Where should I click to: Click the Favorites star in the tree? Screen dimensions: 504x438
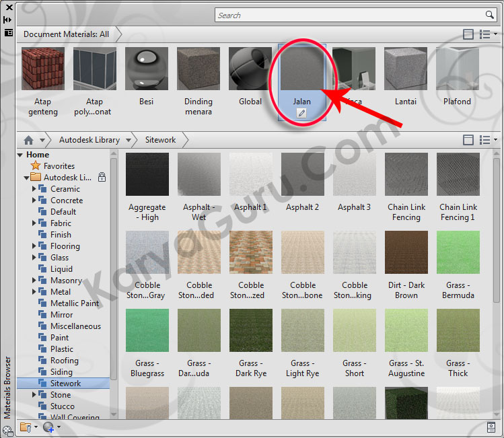pos(36,166)
